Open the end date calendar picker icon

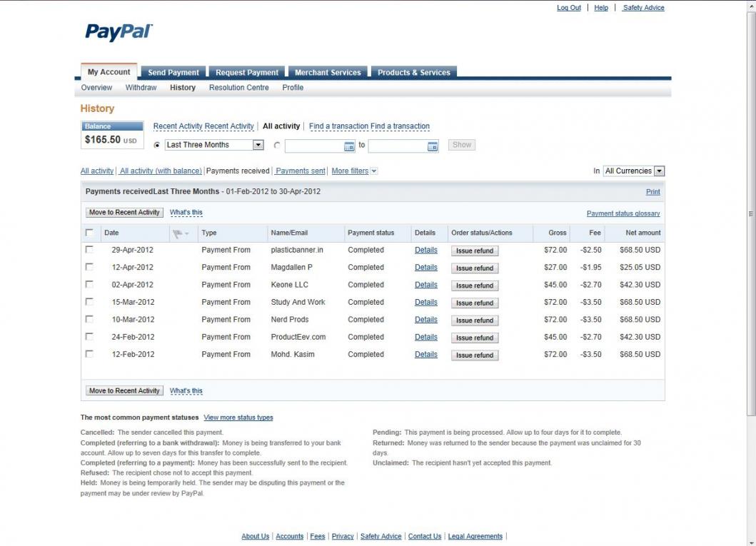click(x=433, y=146)
